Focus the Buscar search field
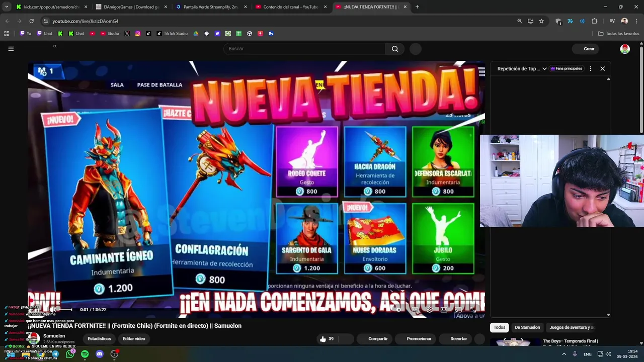The image size is (644, 362). 304,49
